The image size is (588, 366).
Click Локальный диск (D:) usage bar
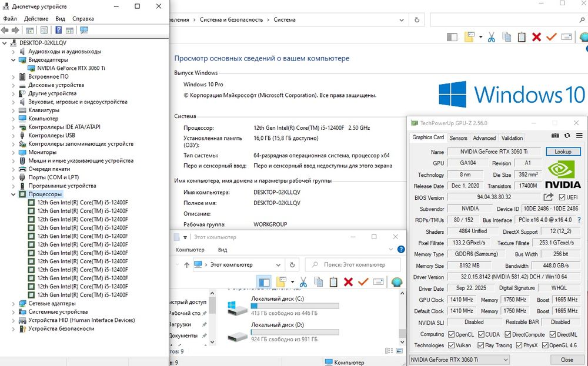click(x=295, y=332)
